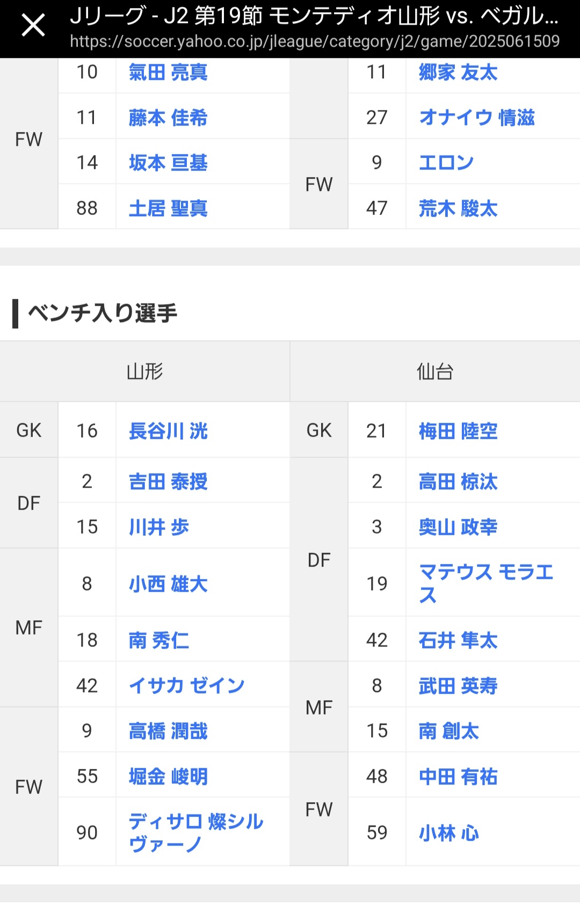This screenshot has height=924, width=580.
Task: Open ディサロ 燦シルヴァーノ player link
Action: tap(196, 832)
